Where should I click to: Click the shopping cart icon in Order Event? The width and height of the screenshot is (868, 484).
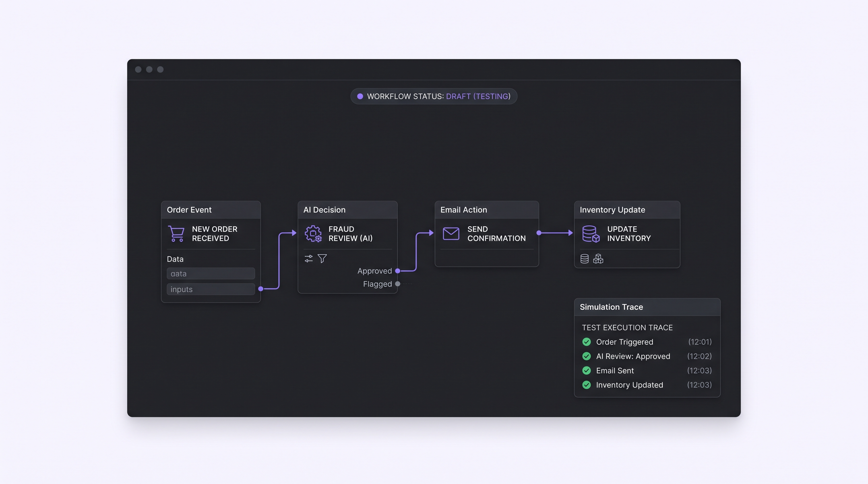176,233
